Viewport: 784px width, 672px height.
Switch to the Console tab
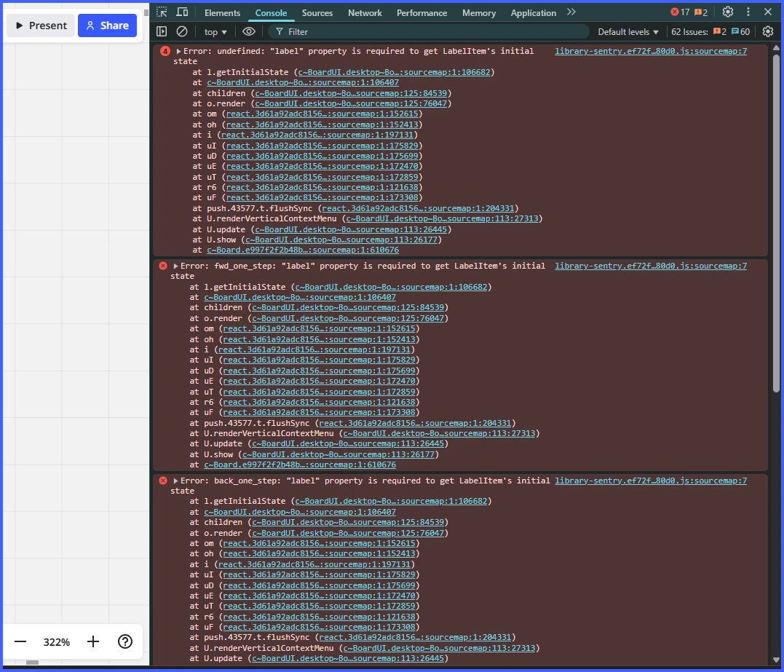[x=271, y=13]
